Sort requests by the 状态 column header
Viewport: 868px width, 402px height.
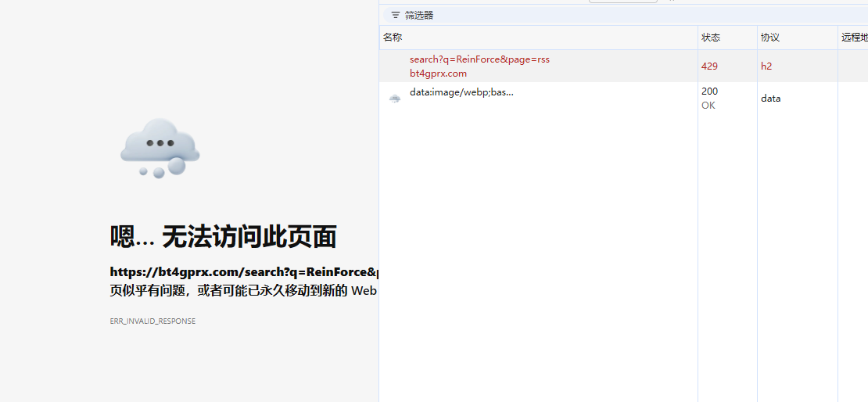coord(711,38)
